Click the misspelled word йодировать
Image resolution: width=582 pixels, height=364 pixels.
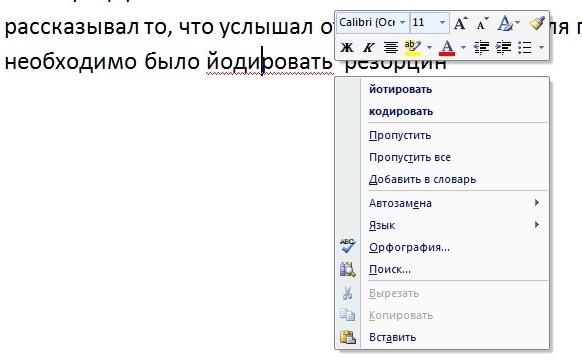[x=270, y=61]
